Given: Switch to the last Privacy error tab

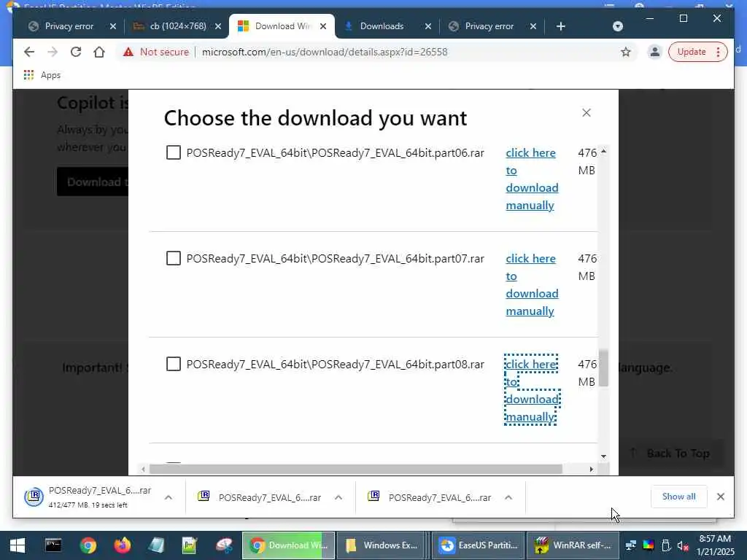Looking at the screenshot, I should tap(489, 26).
